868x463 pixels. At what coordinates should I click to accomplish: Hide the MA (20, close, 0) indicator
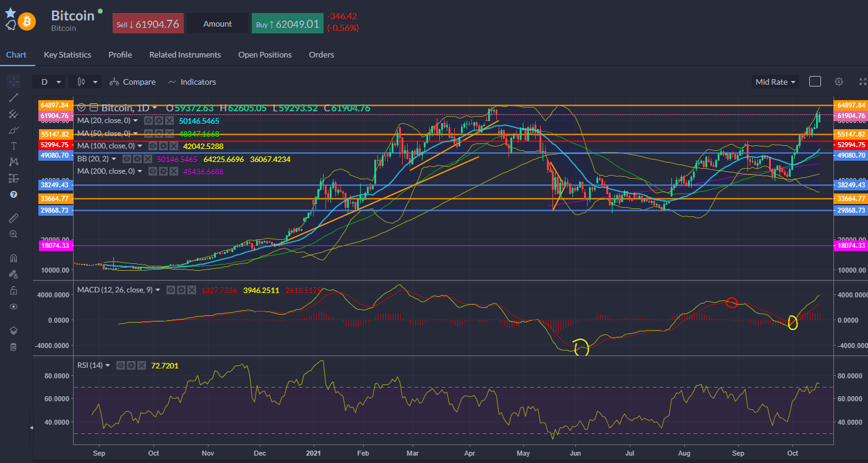(148, 121)
